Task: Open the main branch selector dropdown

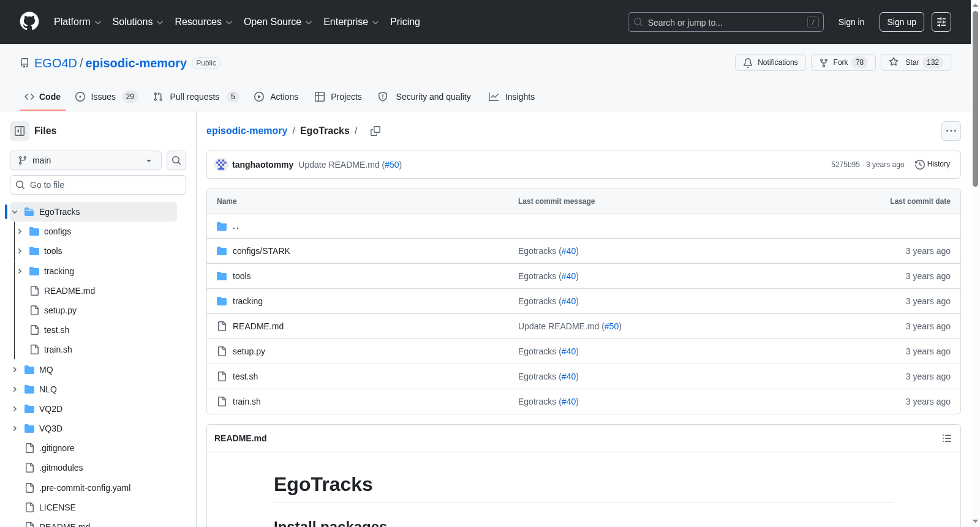Action: (x=86, y=160)
